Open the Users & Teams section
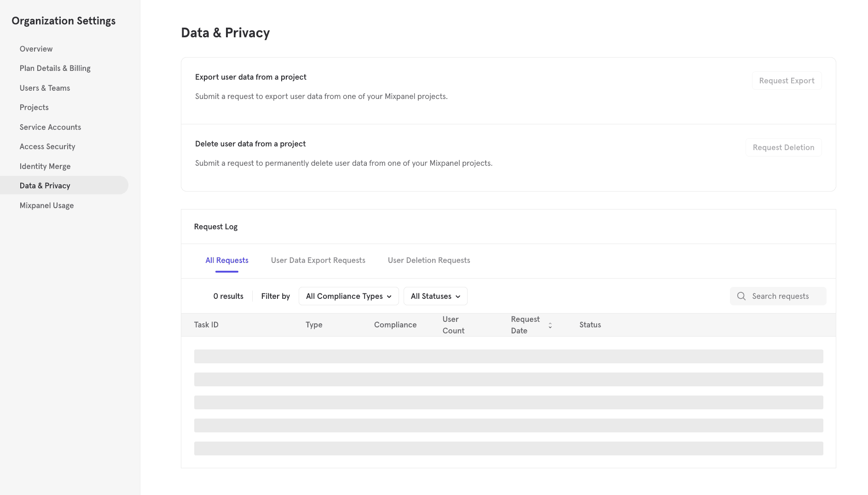 tap(45, 87)
